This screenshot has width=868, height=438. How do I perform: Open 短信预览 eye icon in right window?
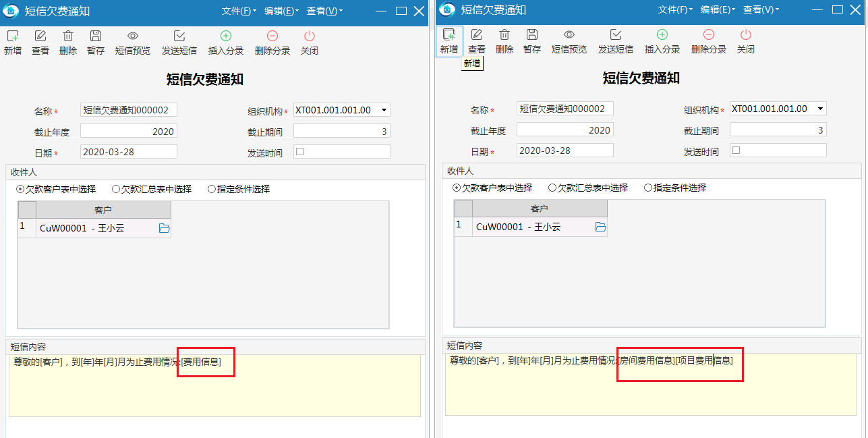(x=569, y=34)
